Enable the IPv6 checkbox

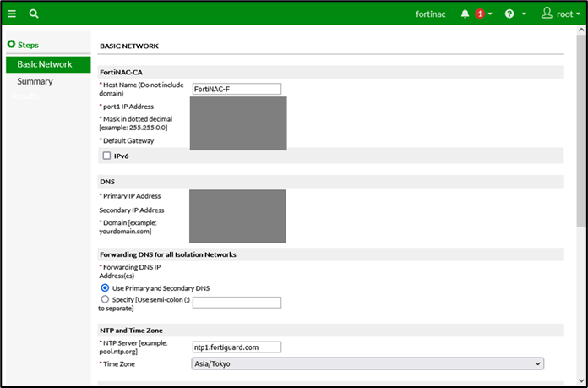click(107, 156)
